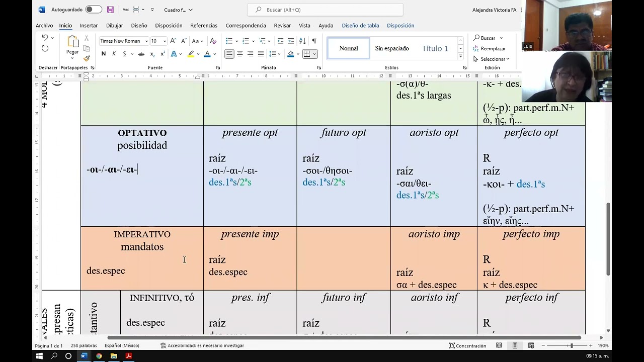Increase font size with the larger A icon

pyautogui.click(x=173, y=41)
